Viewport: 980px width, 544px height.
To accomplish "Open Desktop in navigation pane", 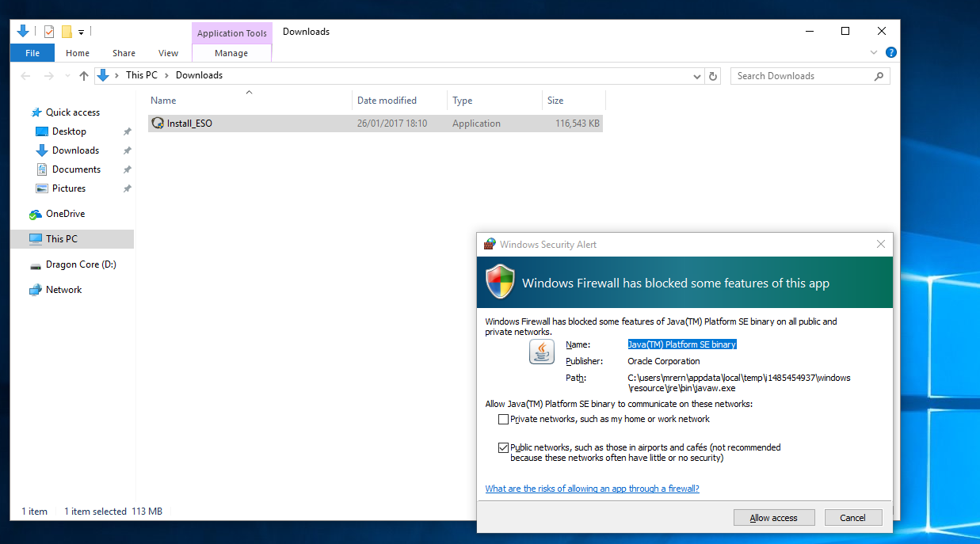I will tap(69, 131).
